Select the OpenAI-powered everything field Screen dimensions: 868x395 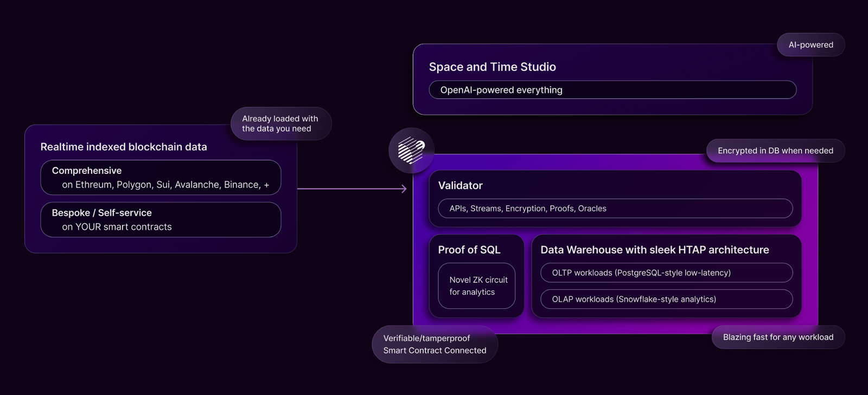[612, 90]
